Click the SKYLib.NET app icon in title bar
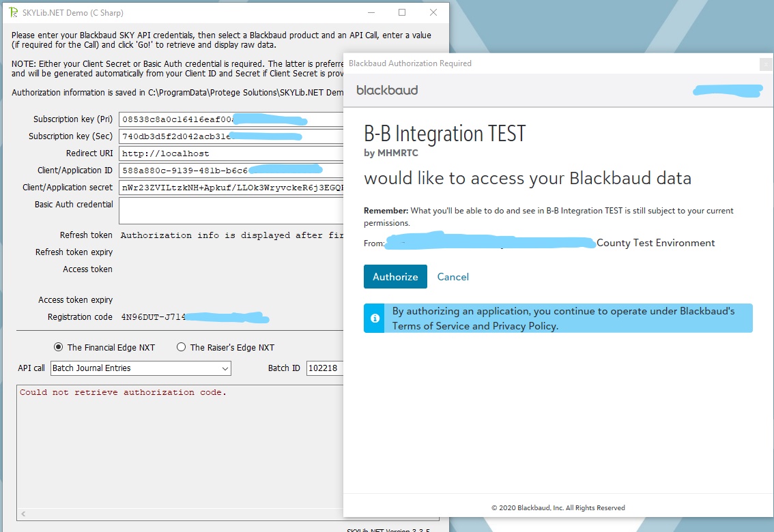This screenshot has width=774, height=532. pos(14,12)
